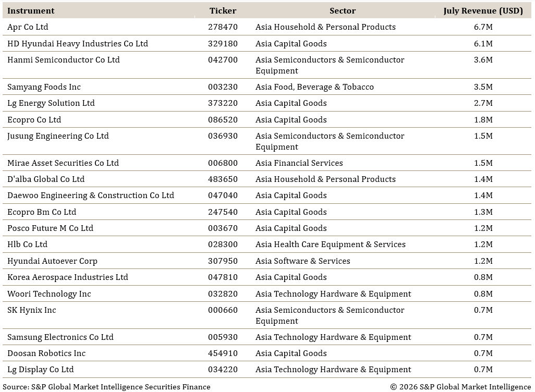
Task: Click the 6.1M revenue value
Action: (x=483, y=44)
